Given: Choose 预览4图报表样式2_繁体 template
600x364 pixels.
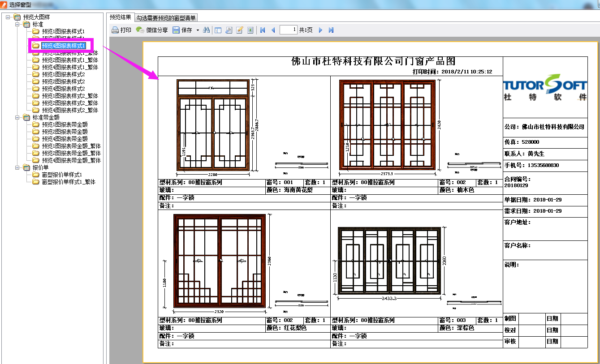Looking at the screenshot, I should tap(70, 110).
